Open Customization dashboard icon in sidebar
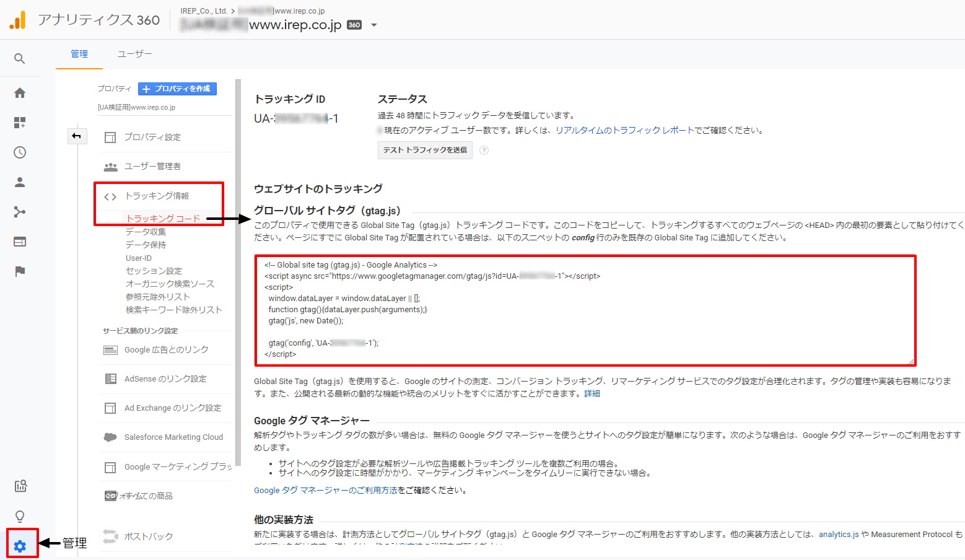 [20, 123]
